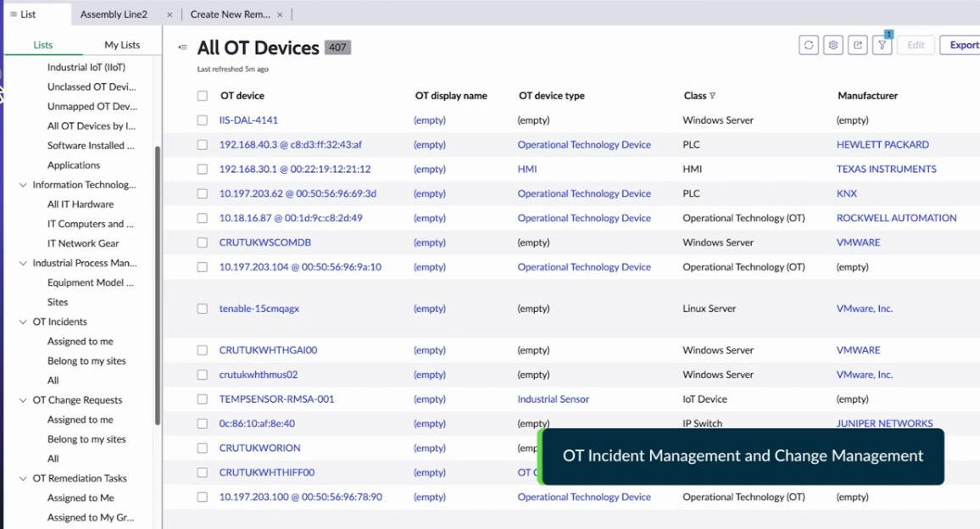Tick the select-all checkbox in header

click(203, 96)
